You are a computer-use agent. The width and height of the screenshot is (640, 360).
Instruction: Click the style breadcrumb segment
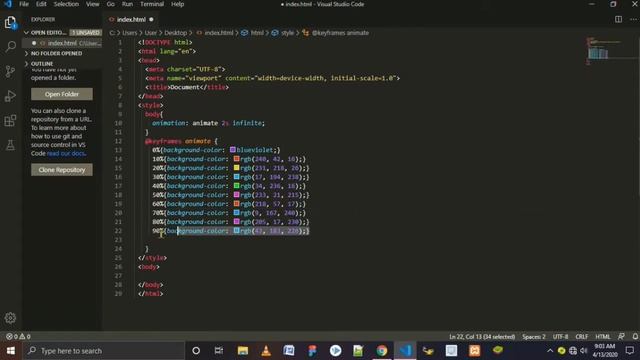tap(283, 33)
